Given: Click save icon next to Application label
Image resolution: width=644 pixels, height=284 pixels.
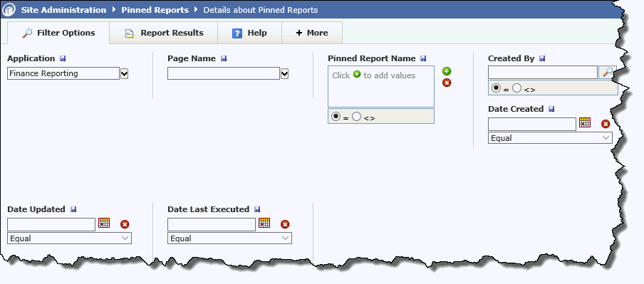Looking at the screenshot, I should (63, 58).
